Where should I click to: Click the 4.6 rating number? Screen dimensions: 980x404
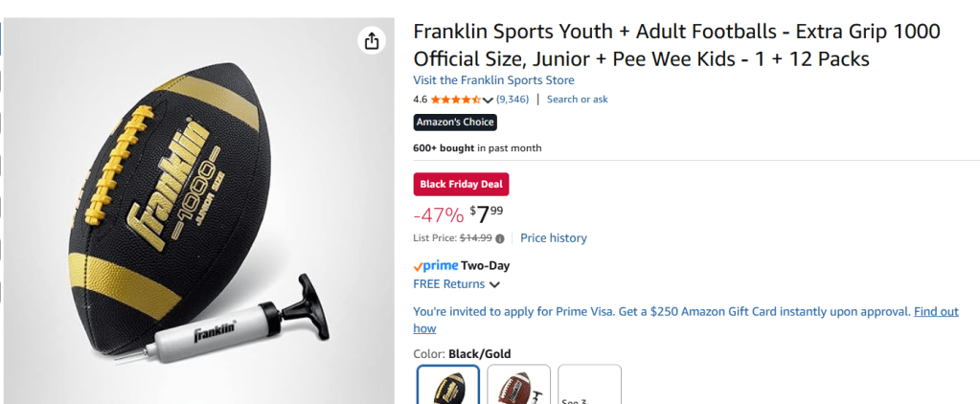[x=421, y=100]
